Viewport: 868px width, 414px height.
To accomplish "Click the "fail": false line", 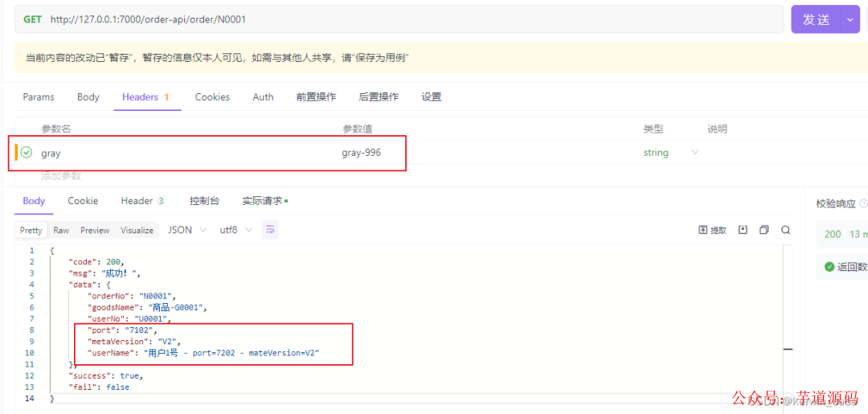I will pyautogui.click(x=99, y=387).
